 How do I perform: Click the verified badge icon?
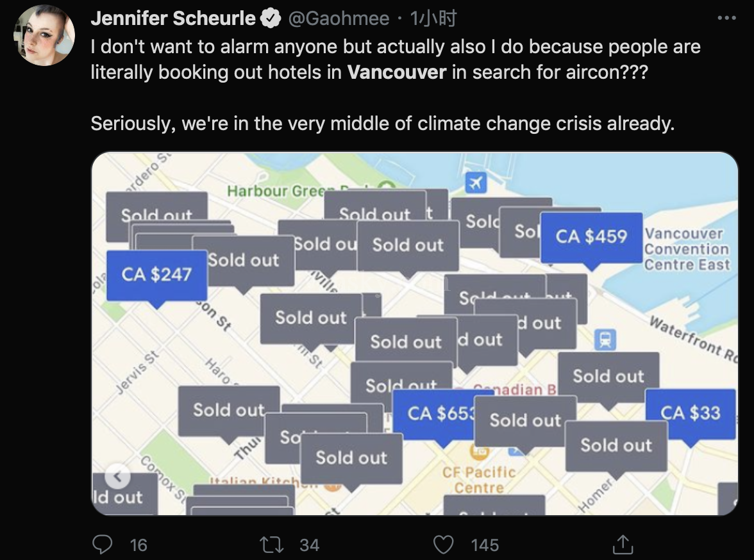click(271, 19)
